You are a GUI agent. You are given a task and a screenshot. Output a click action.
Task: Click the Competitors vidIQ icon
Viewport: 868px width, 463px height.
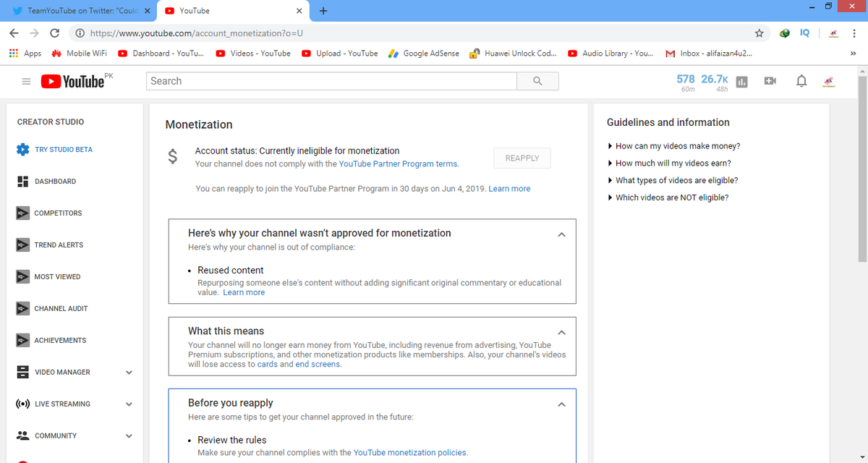click(x=22, y=213)
